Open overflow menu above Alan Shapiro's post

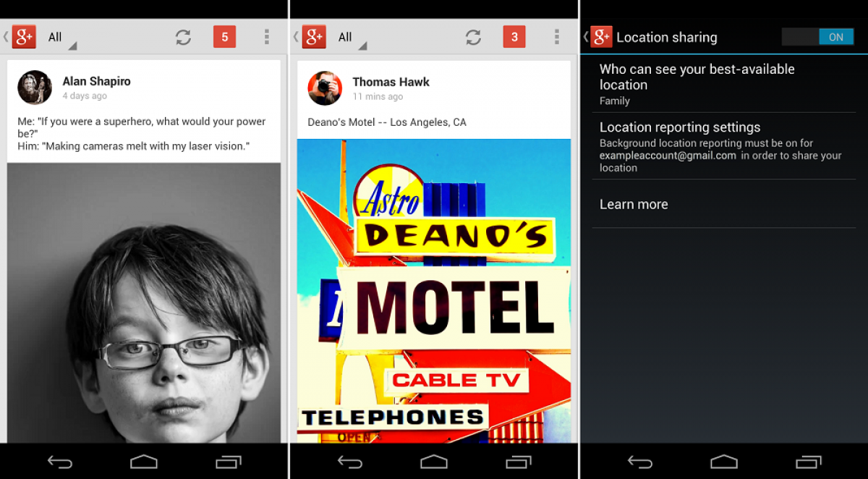coord(267,37)
